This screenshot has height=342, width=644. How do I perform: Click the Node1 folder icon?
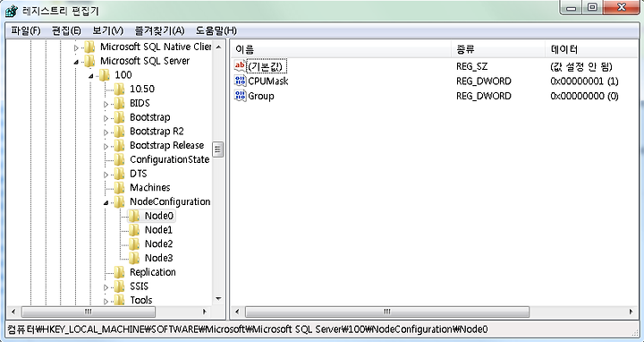(x=134, y=229)
